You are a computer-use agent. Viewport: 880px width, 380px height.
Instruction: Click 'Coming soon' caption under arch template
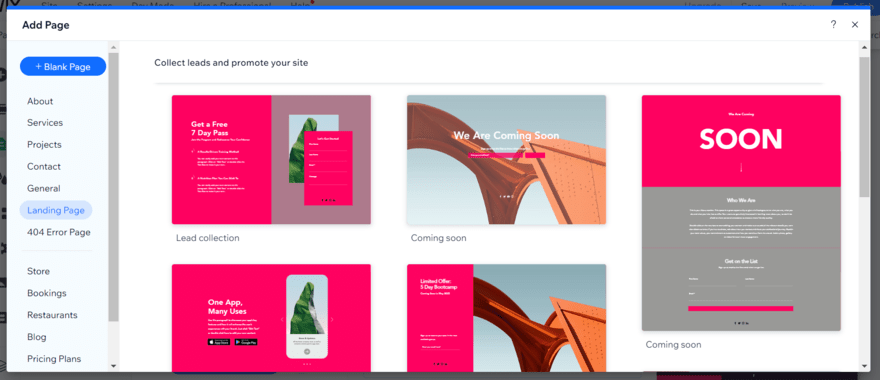438,238
